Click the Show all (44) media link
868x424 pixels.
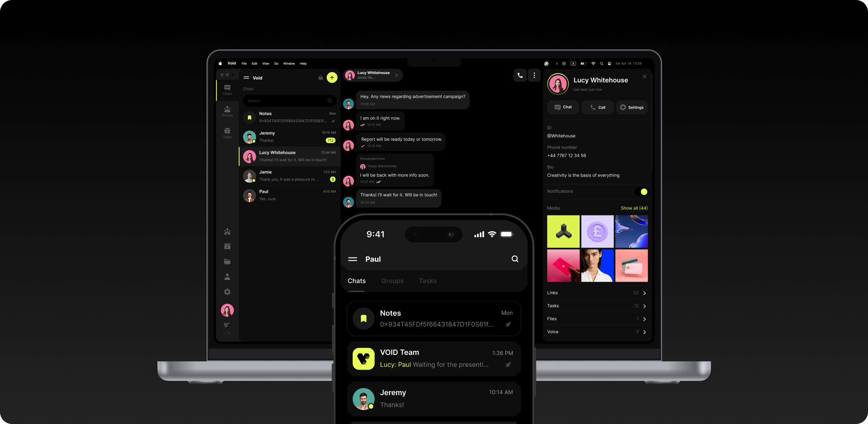[x=634, y=208]
